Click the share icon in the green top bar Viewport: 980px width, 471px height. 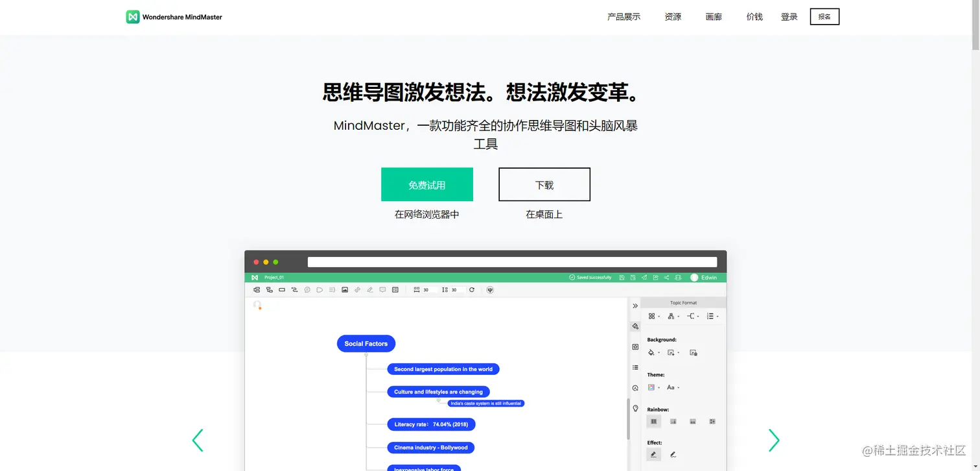pos(667,278)
